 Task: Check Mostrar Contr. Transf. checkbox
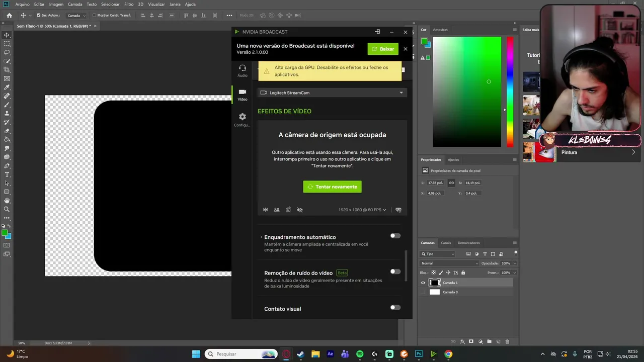click(95, 15)
